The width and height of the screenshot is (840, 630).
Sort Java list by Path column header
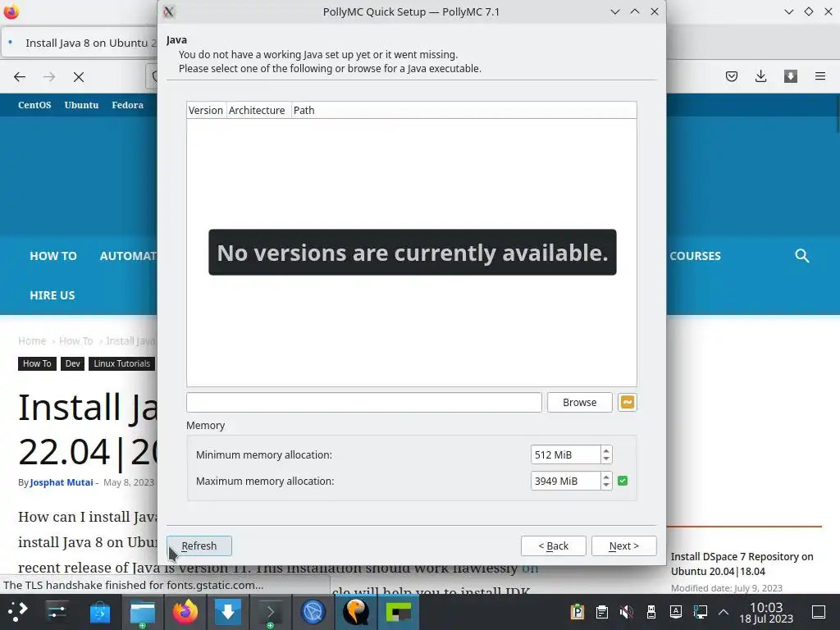point(464,111)
